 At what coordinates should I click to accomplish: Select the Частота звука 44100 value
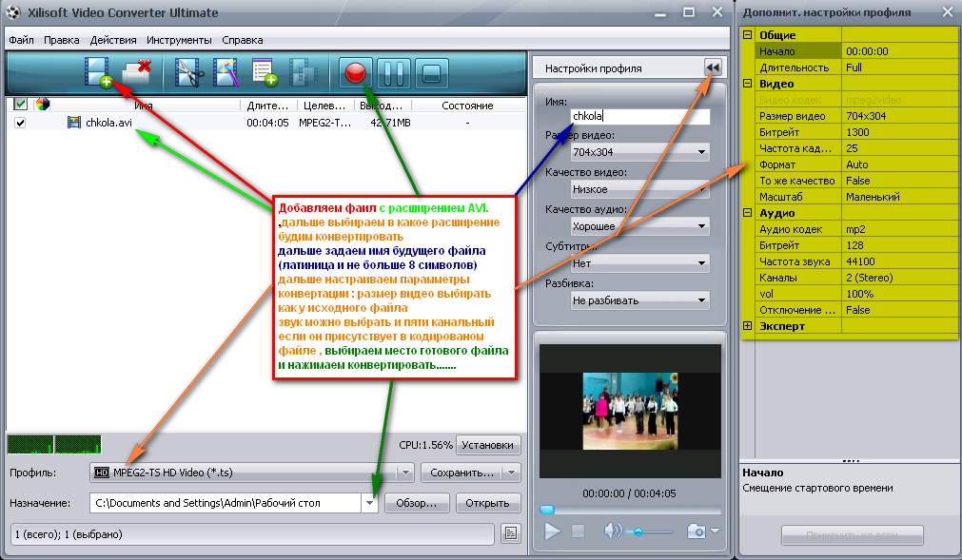coord(899,261)
